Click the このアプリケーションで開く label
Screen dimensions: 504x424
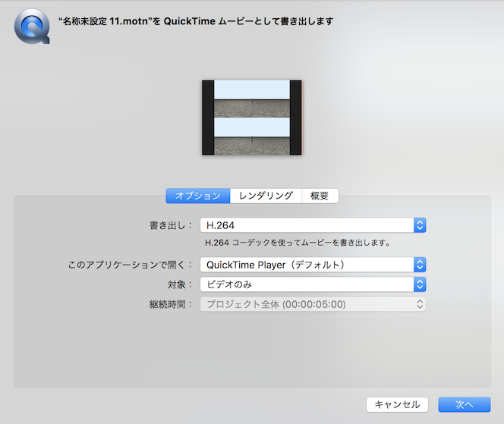point(130,265)
